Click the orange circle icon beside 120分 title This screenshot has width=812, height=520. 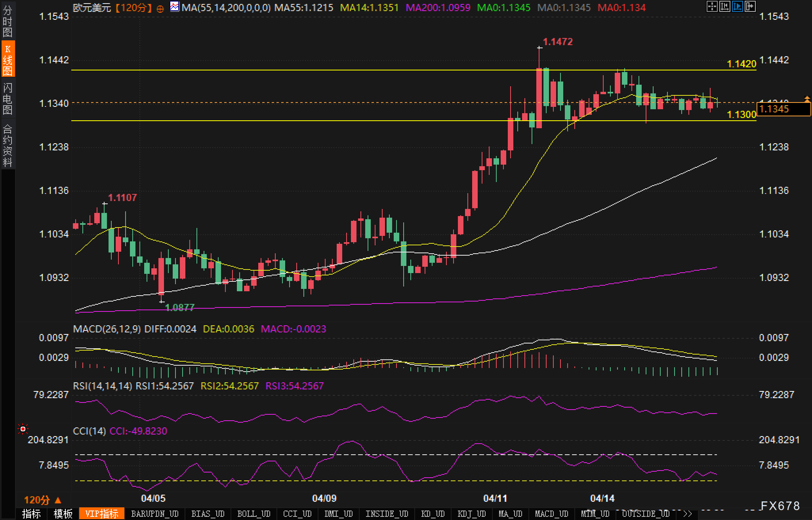(160, 9)
